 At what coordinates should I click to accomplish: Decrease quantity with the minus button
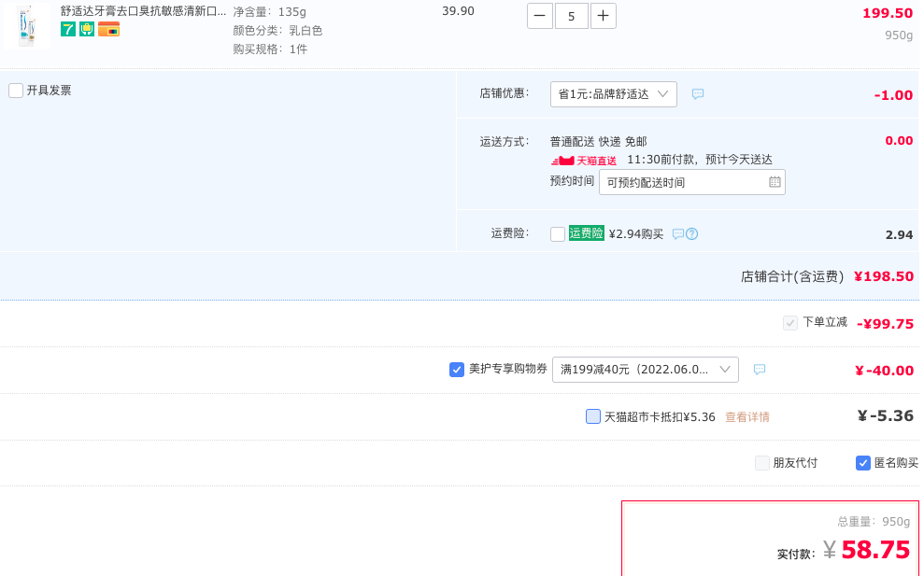[x=540, y=16]
